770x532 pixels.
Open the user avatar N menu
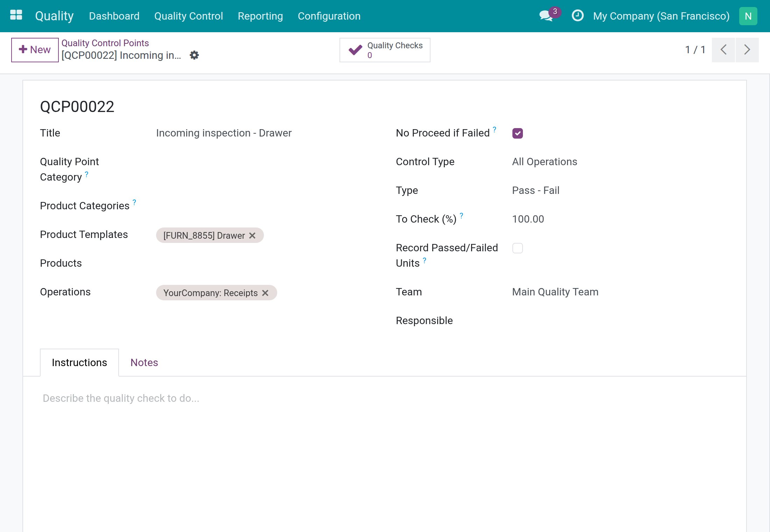tap(748, 16)
